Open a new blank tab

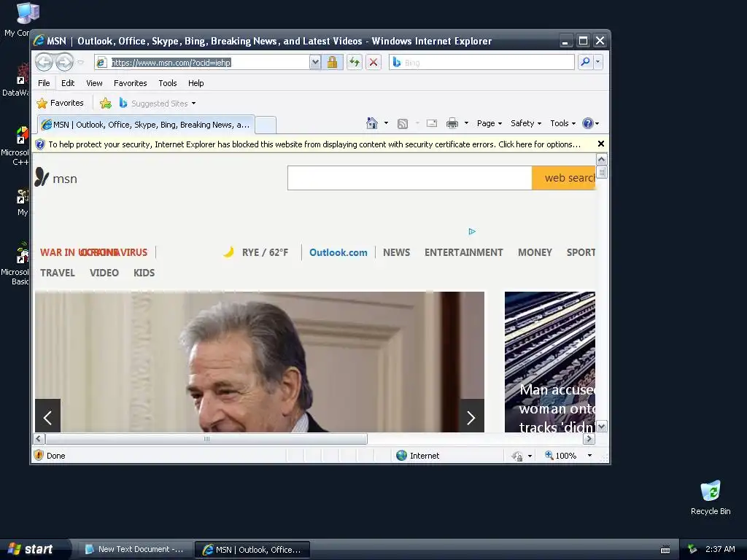coord(266,125)
